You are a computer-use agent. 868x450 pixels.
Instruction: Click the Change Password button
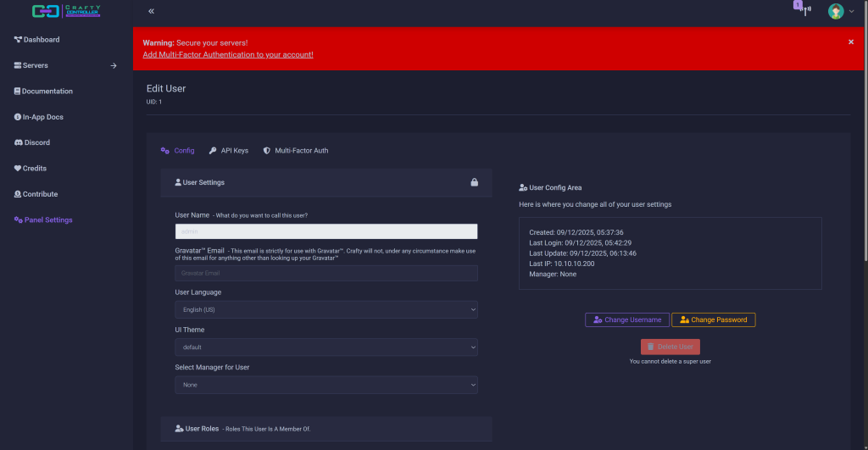click(713, 319)
